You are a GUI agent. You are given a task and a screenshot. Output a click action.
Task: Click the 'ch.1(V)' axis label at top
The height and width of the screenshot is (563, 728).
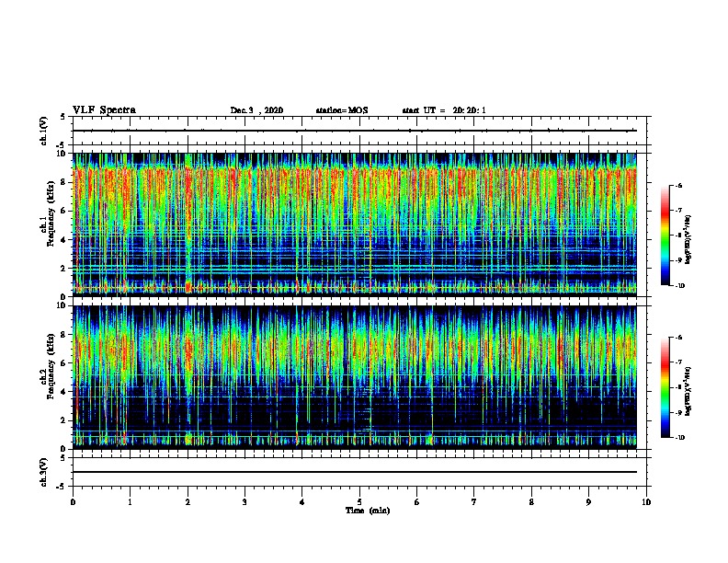pyautogui.click(x=44, y=131)
